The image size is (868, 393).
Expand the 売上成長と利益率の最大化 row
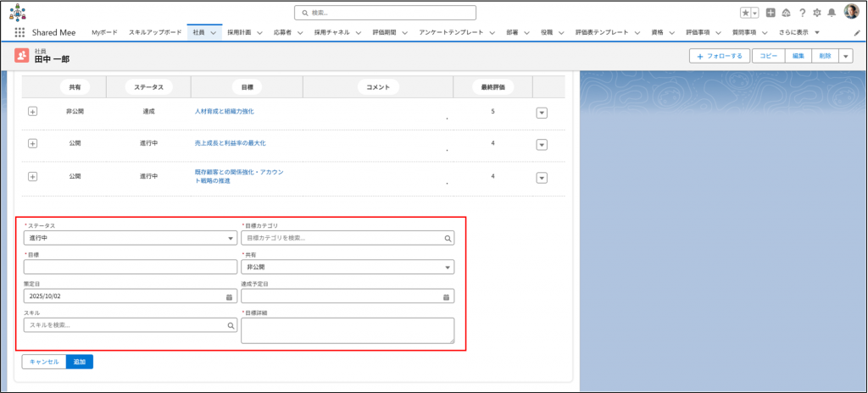pyautogui.click(x=33, y=144)
